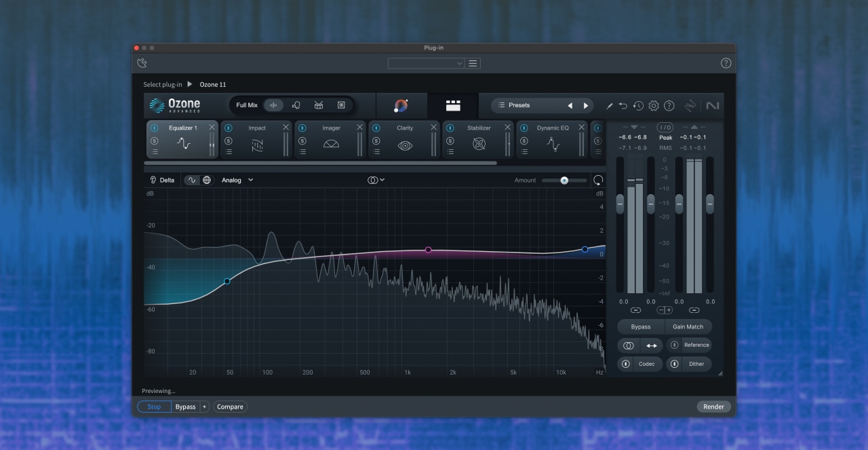
Task: Open the undo history clock icon
Action: click(x=638, y=106)
